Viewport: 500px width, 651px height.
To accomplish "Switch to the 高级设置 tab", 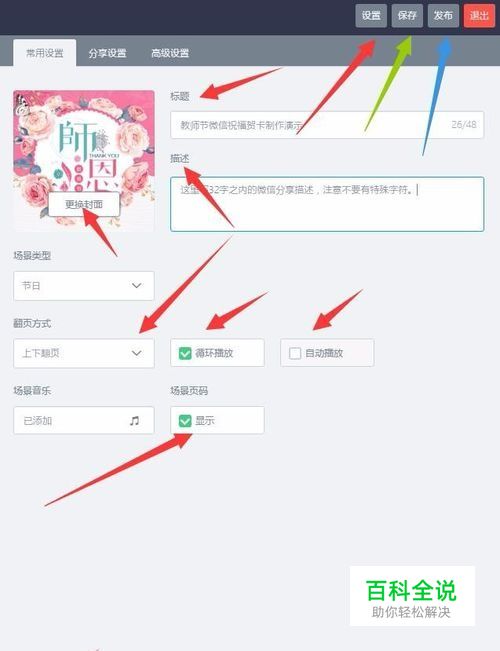I will click(x=170, y=53).
